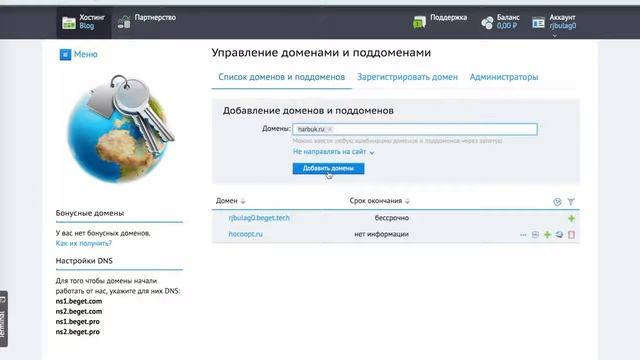
Task: Open the rjbulag0.beget.tech domain link
Action: tap(259, 218)
